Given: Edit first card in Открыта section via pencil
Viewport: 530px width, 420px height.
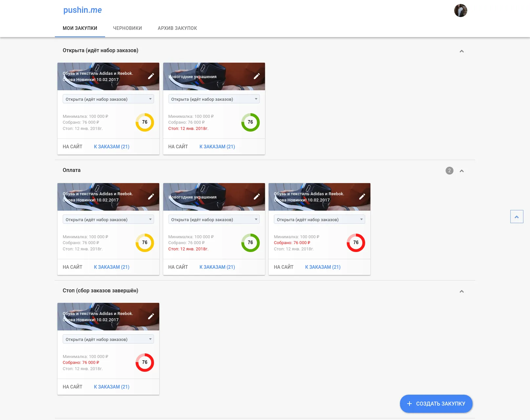Looking at the screenshot, I should pyautogui.click(x=151, y=76).
